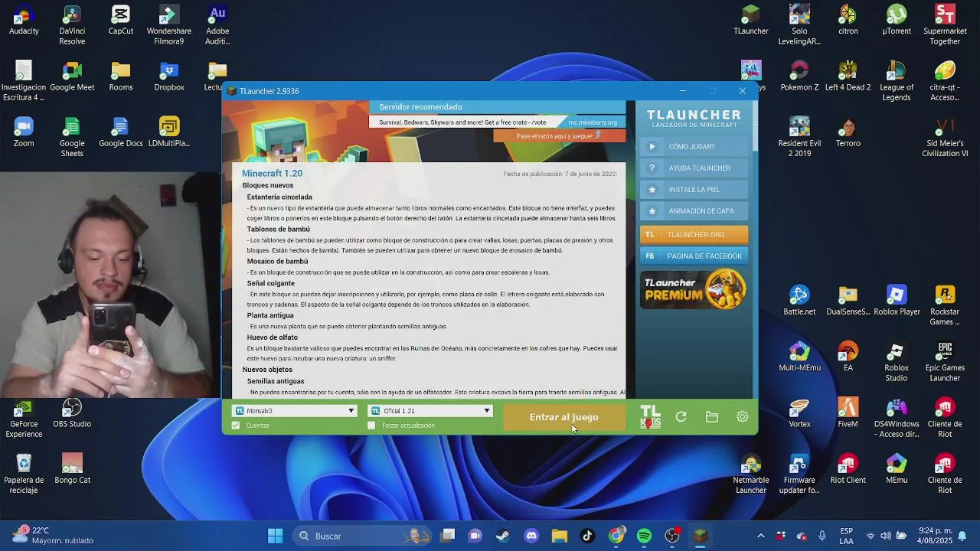
Task: Open LDMultiPlayer desktop icon
Action: click(169, 132)
